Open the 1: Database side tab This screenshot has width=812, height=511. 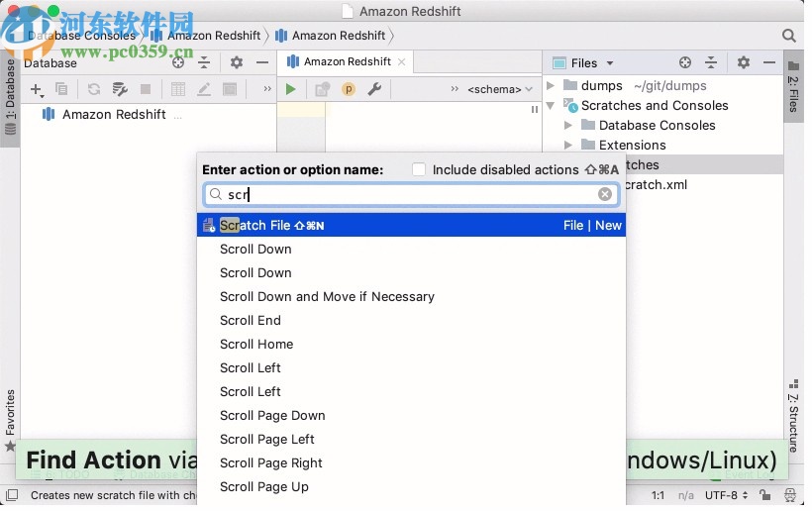click(10, 98)
